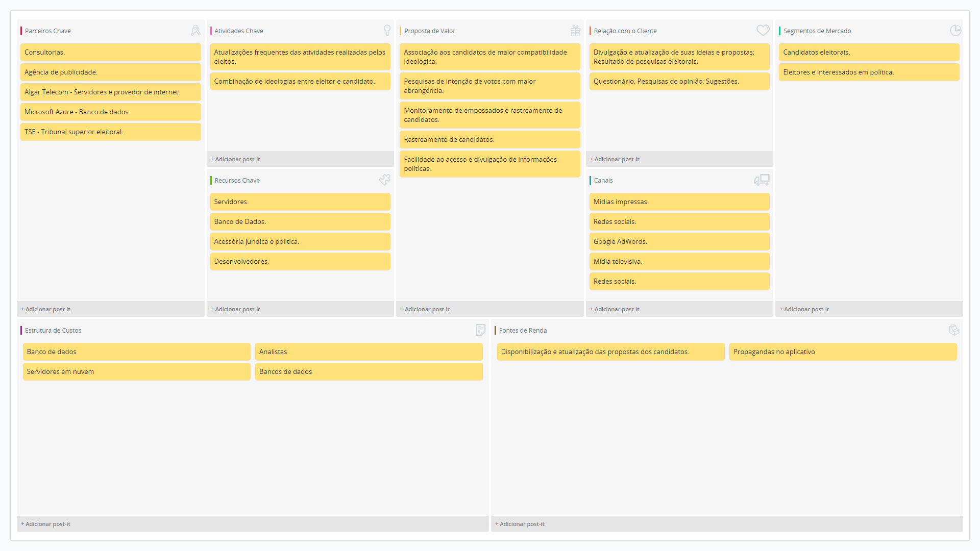Click the Propagandas no aplicativo note
Viewport: 980px width, 551px height.
(842, 352)
